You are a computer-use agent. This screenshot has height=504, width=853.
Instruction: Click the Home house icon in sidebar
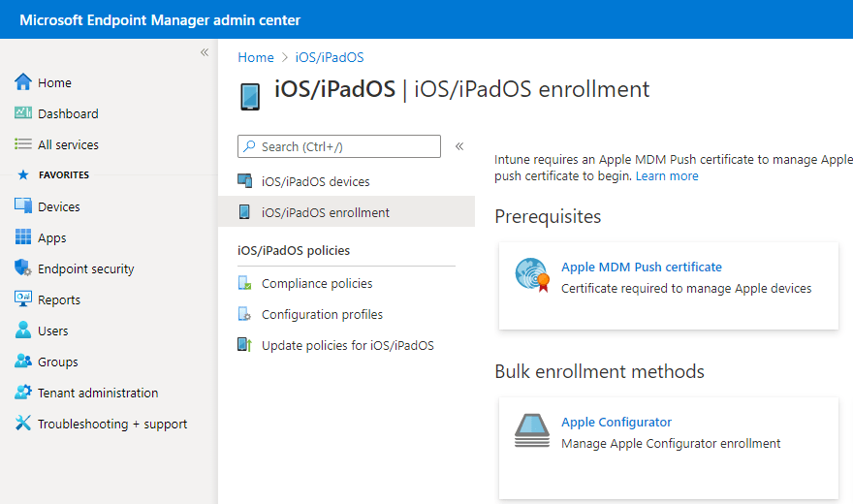(23, 82)
